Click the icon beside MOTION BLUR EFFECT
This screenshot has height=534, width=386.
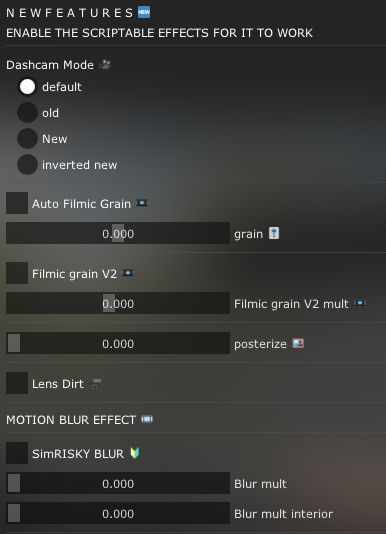pos(147,419)
